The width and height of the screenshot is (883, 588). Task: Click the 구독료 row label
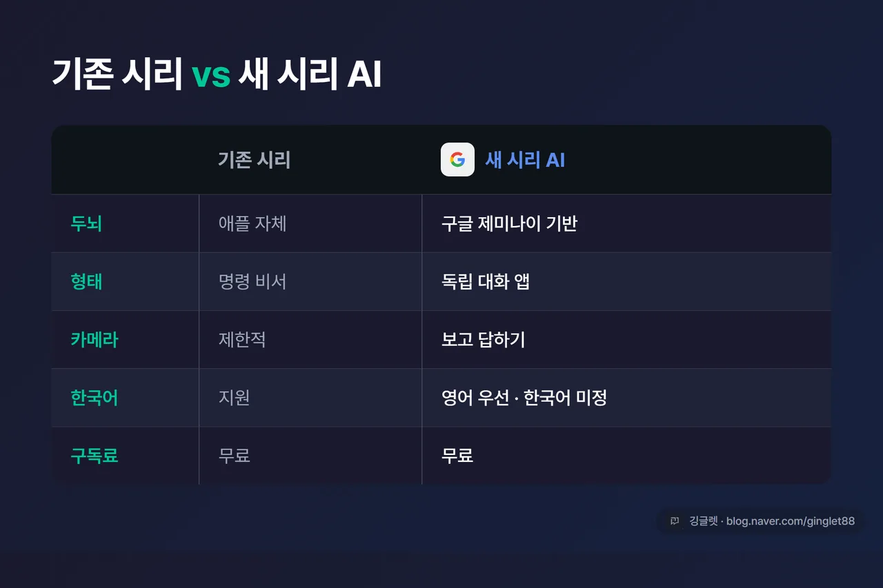[x=95, y=456]
